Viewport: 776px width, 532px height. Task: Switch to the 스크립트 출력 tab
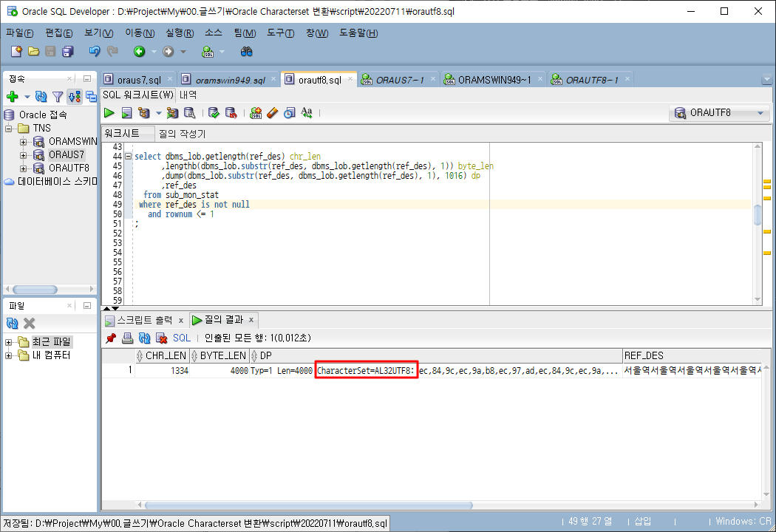[x=145, y=320]
